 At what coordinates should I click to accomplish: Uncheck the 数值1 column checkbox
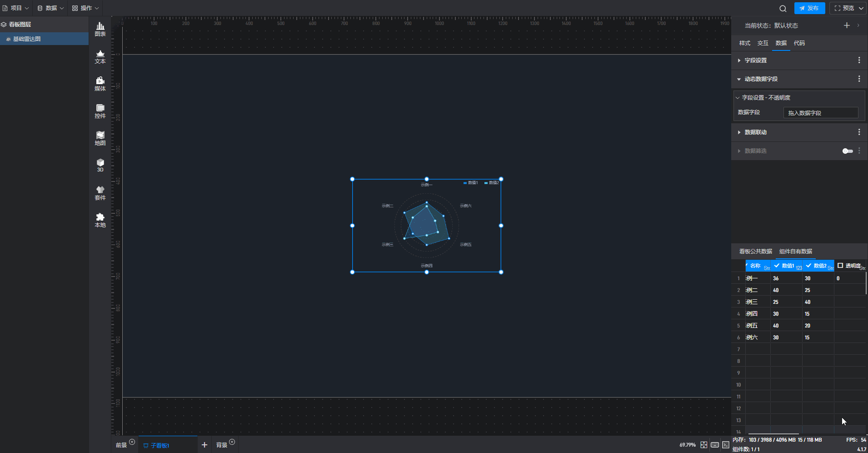point(777,266)
